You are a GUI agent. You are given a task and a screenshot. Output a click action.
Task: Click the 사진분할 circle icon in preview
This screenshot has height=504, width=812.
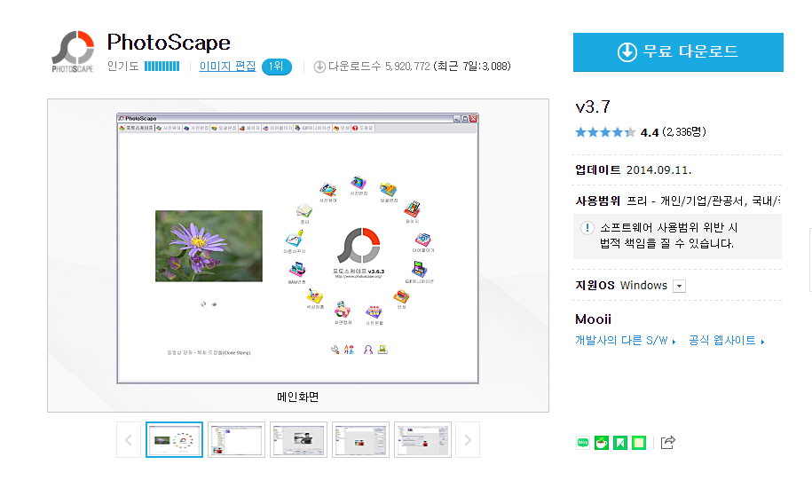pos(374,313)
